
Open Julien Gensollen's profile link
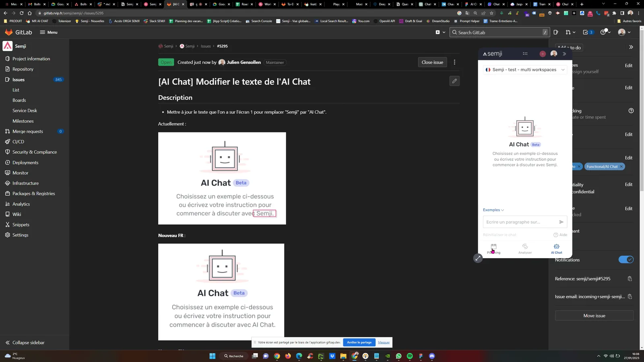click(x=244, y=62)
